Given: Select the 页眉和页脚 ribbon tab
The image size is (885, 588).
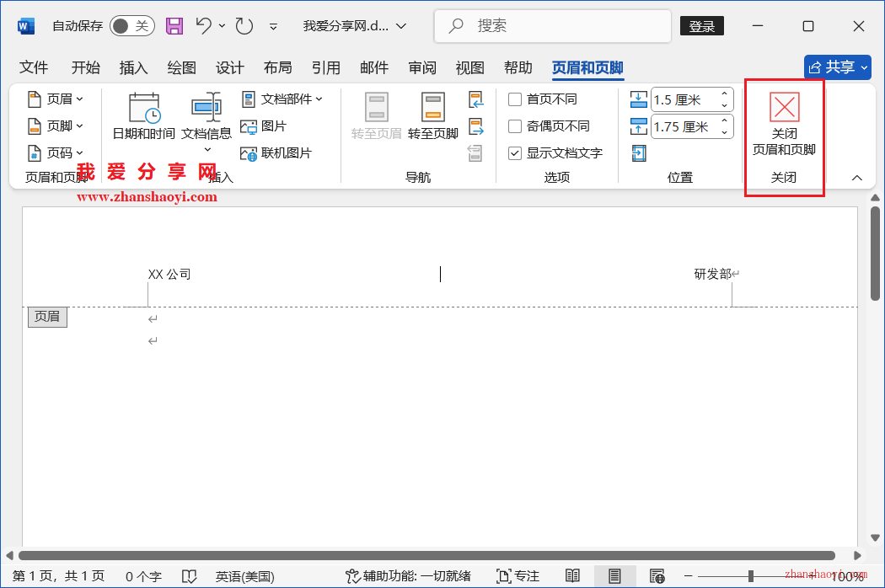Looking at the screenshot, I should (x=587, y=67).
